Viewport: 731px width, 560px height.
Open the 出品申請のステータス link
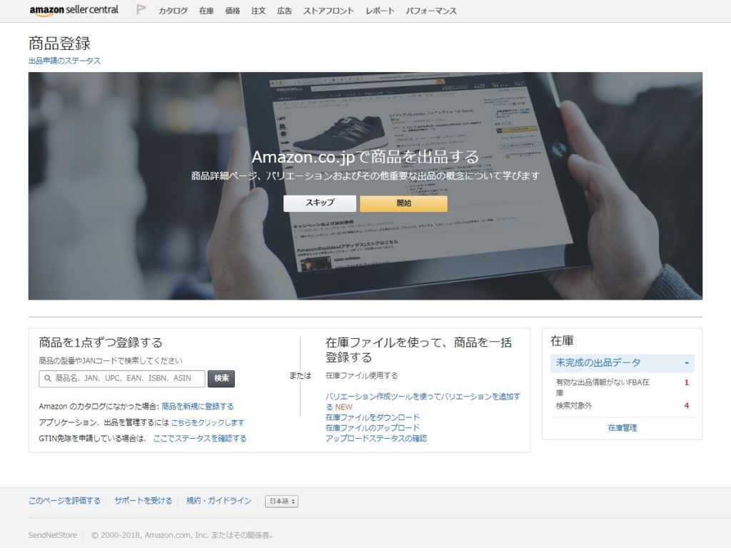64,61
